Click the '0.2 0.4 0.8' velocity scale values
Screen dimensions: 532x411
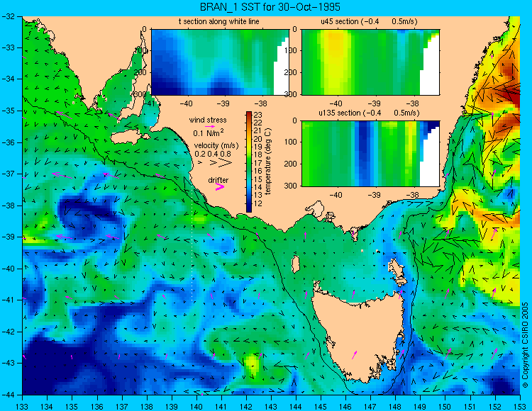click(x=212, y=154)
